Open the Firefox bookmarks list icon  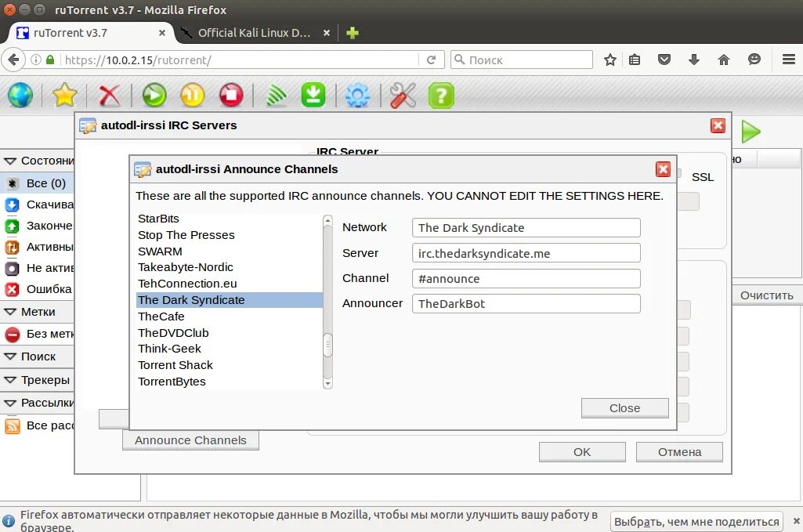pos(635,60)
